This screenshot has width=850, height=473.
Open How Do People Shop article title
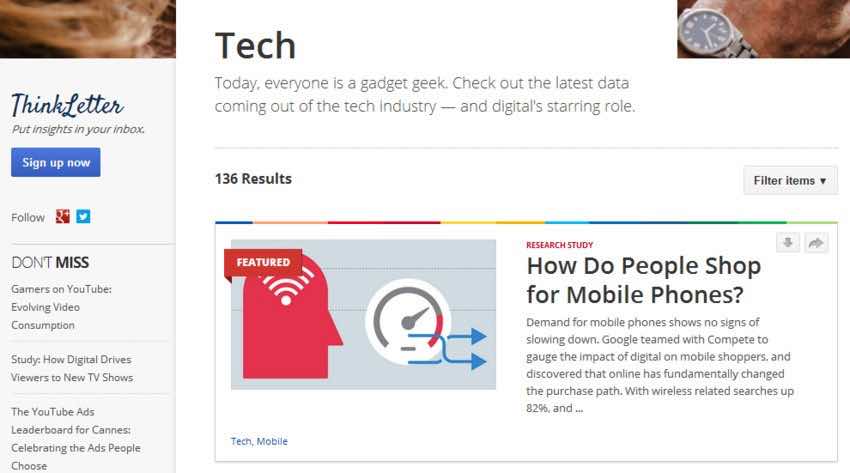point(643,280)
